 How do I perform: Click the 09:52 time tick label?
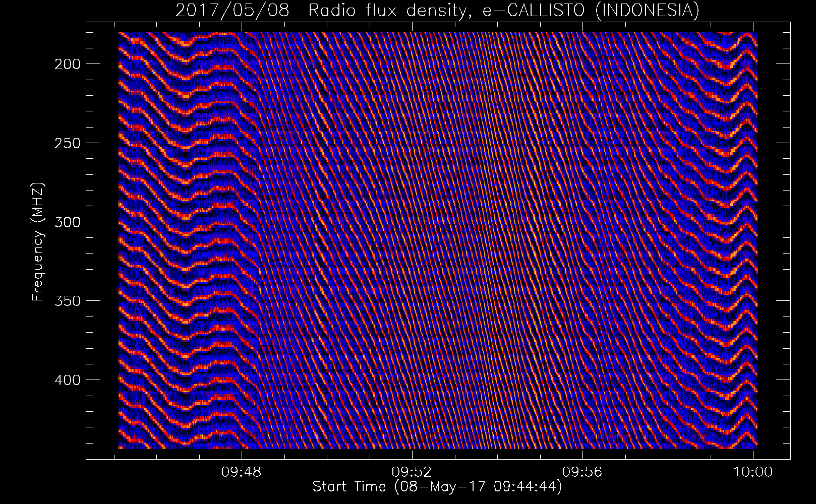click(x=413, y=472)
